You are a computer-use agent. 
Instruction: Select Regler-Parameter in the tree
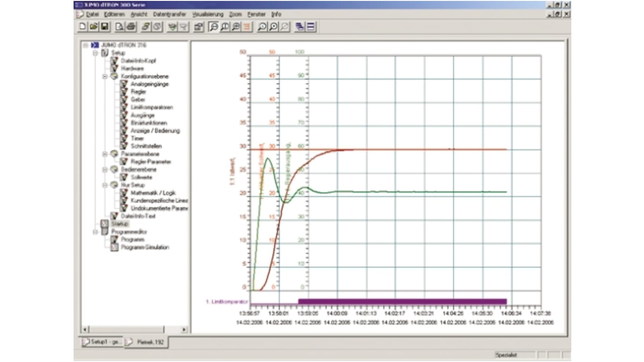(x=151, y=161)
